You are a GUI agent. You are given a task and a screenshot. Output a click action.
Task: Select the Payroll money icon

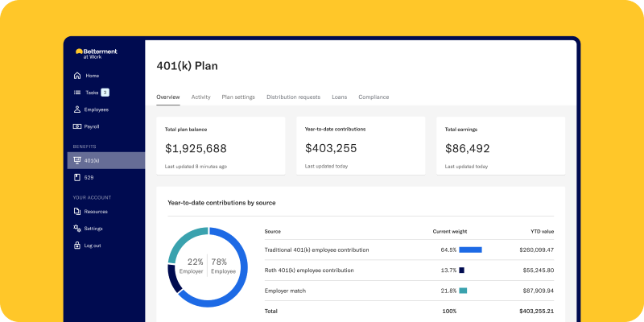tap(77, 126)
